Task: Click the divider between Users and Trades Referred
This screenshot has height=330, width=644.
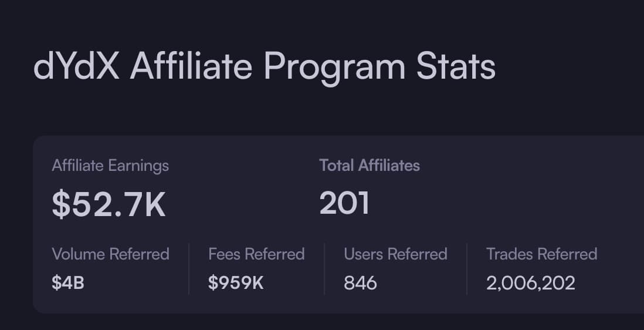Action: coord(467,269)
